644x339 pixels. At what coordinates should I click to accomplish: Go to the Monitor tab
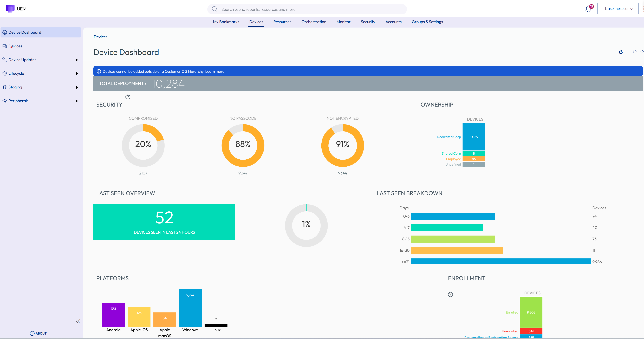[x=343, y=22]
